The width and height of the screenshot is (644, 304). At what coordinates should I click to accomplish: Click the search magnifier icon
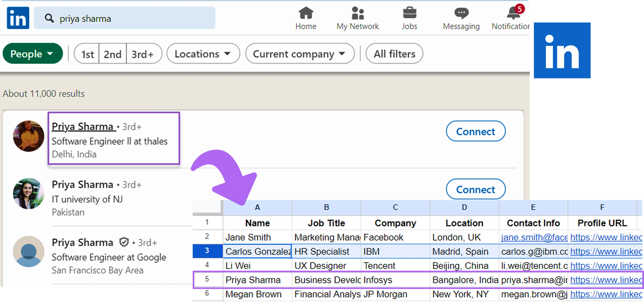point(49,19)
